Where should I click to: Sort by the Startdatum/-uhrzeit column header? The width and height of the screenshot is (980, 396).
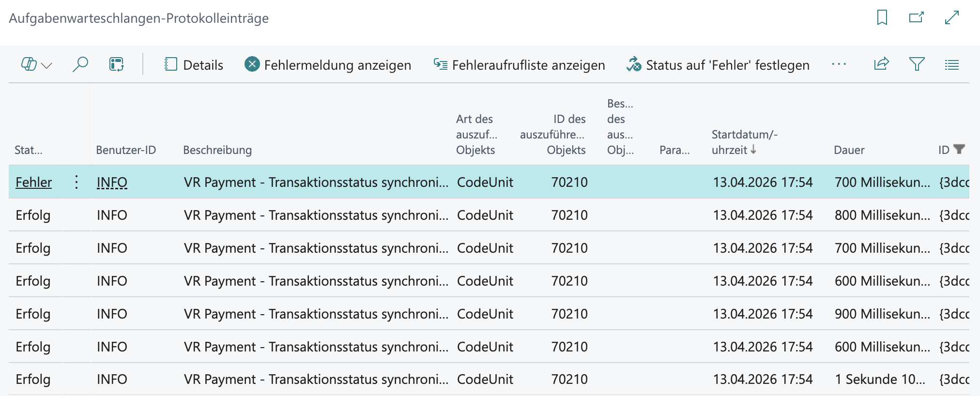[744, 142]
